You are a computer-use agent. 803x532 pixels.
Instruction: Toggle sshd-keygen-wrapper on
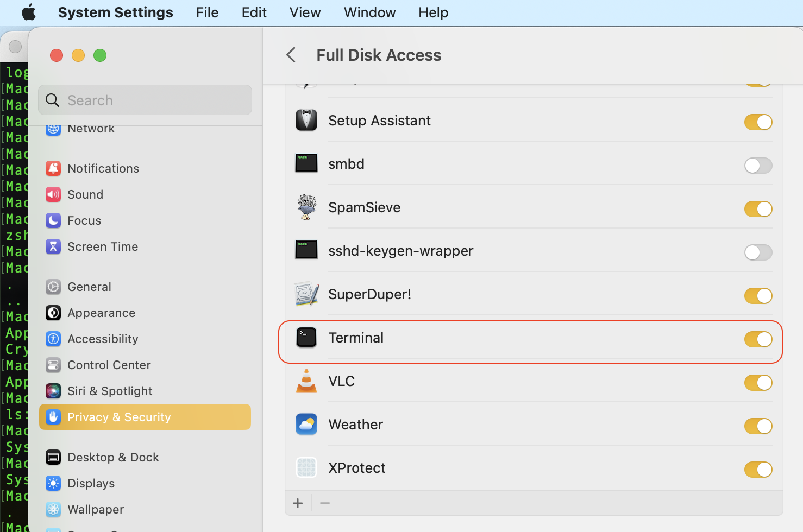(758, 252)
